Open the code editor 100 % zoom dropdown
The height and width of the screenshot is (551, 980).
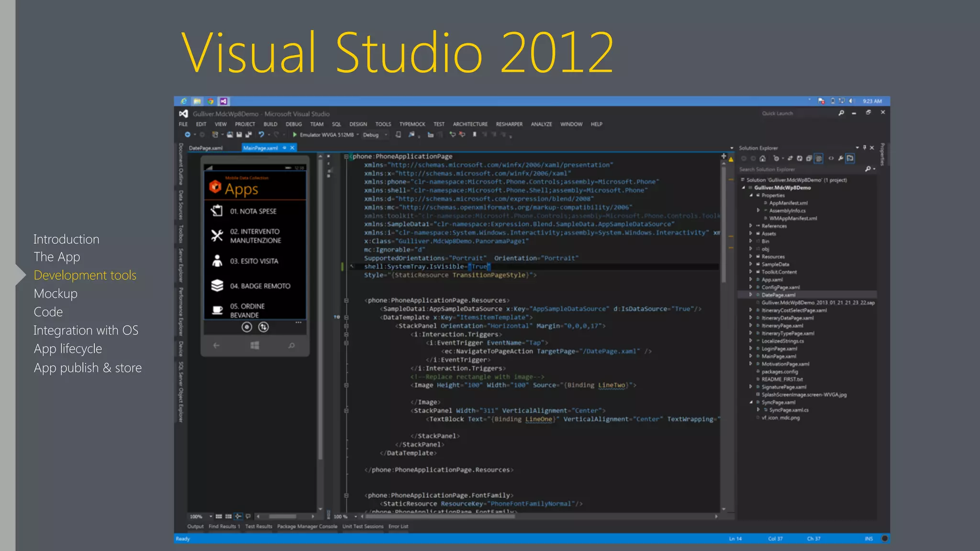click(x=356, y=517)
